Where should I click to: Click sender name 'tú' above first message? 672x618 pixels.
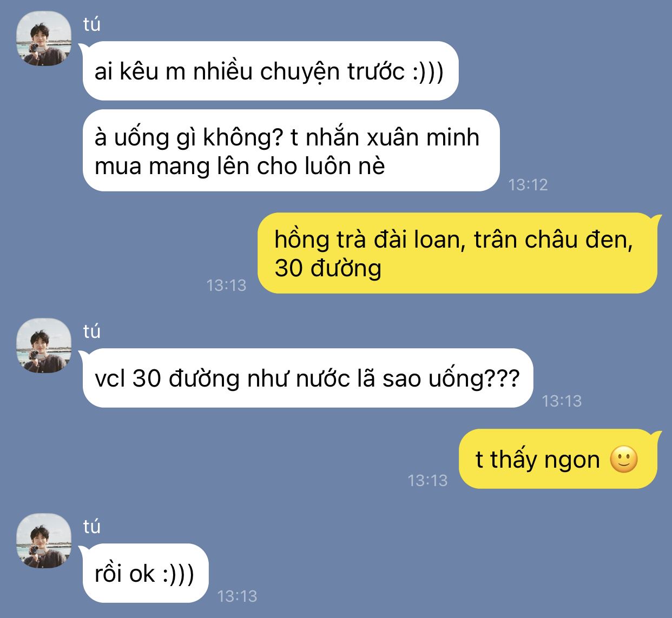pos(92,24)
